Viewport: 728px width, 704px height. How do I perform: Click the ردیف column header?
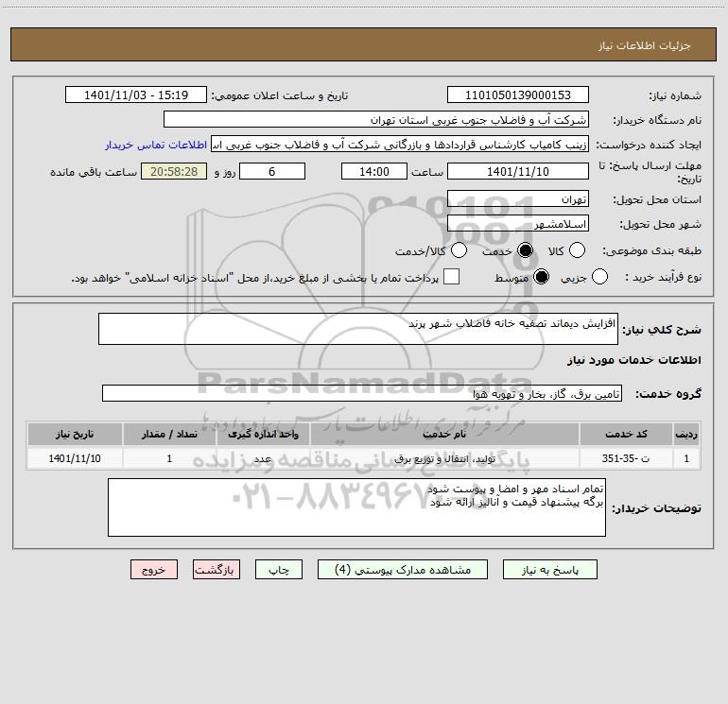[686, 434]
